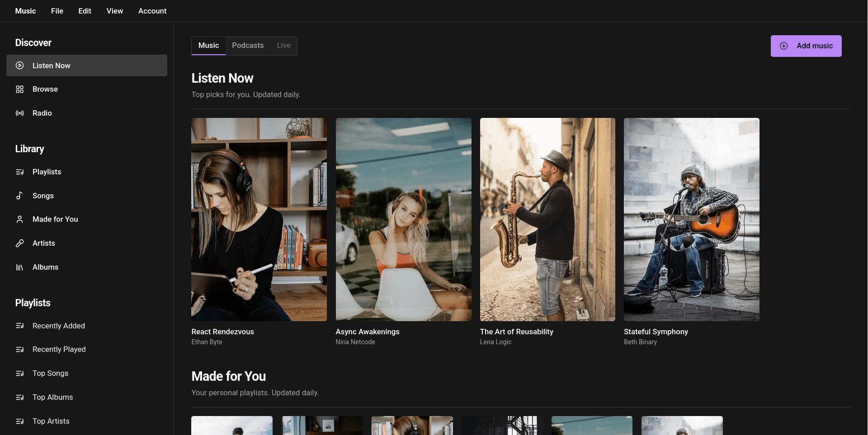This screenshot has width=868, height=435.
Task: Open Radio in the sidebar
Action: tap(87, 113)
